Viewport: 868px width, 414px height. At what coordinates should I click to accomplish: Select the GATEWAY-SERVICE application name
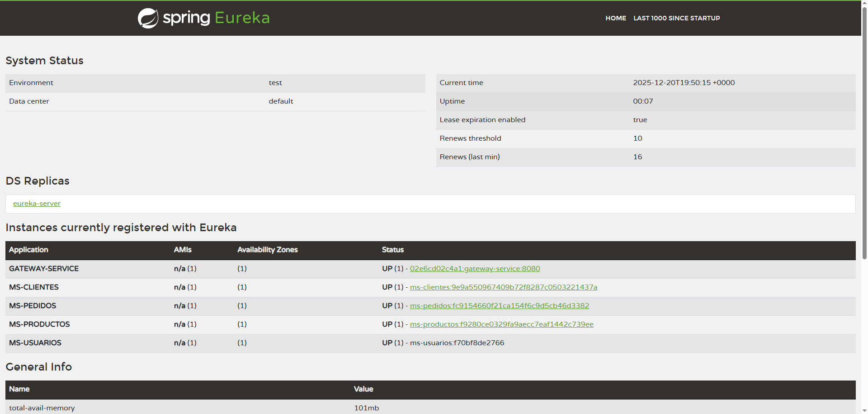[x=44, y=269]
